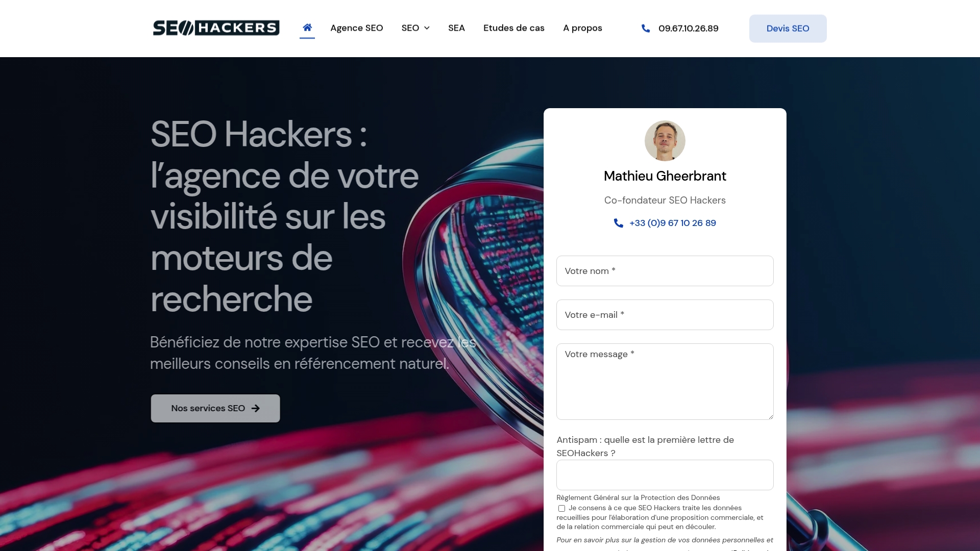The width and height of the screenshot is (980, 551).
Task: Click phone icon beside +33 number
Action: [x=619, y=223]
